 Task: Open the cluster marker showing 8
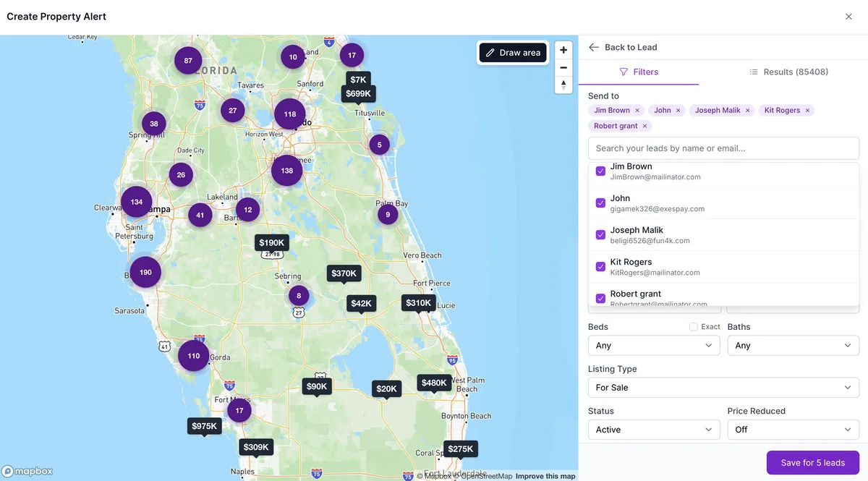click(x=299, y=295)
